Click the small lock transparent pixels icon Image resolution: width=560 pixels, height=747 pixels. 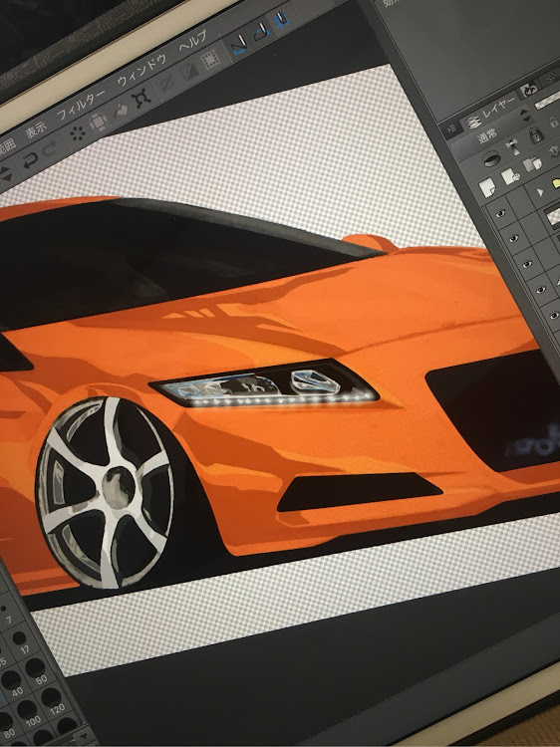click(554, 124)
